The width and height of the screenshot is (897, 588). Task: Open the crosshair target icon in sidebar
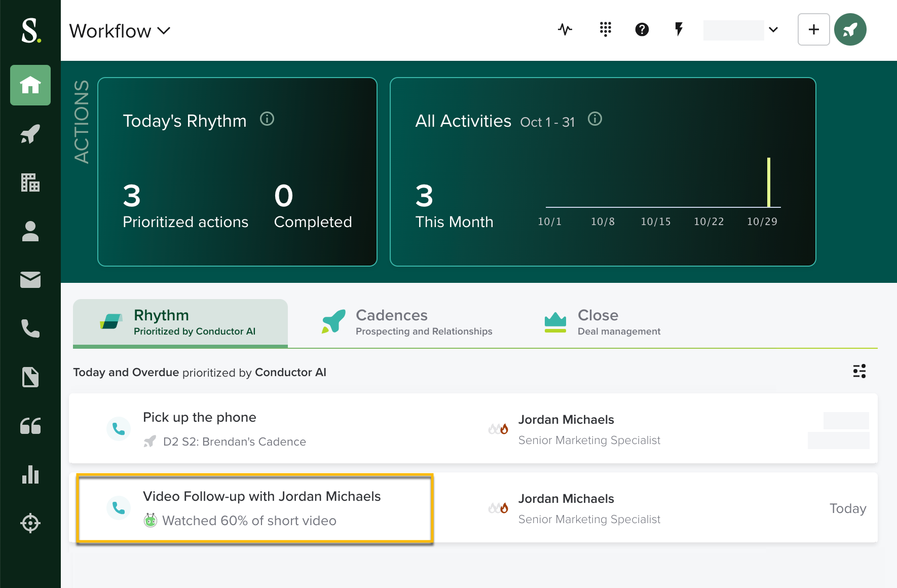click(30, 523)
